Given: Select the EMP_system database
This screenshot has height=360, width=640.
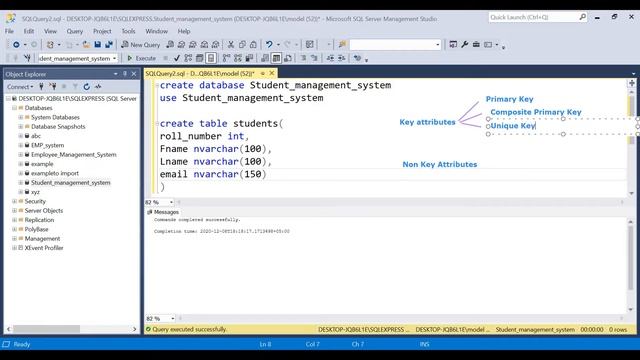Looking at the screenshot, I should click(x=47, y=145).
